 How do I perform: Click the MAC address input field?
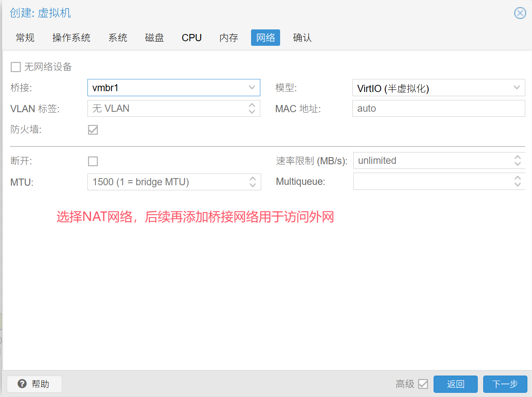point(438,108)
